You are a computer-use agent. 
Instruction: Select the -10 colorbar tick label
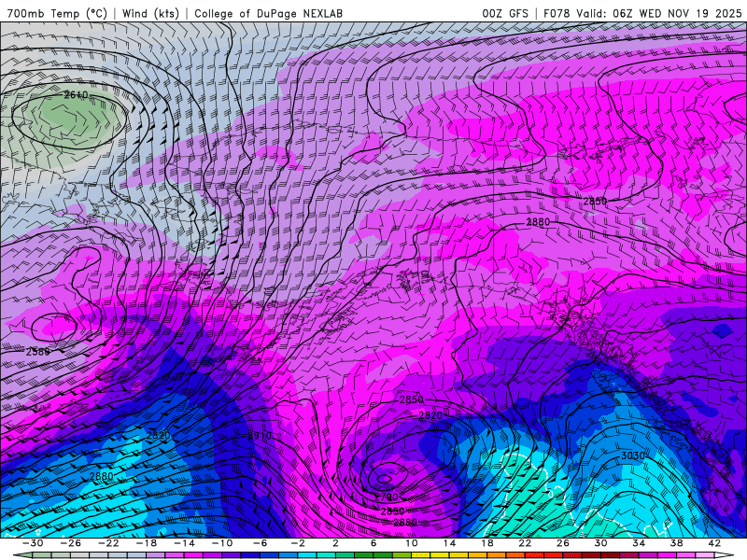(222, 543)
